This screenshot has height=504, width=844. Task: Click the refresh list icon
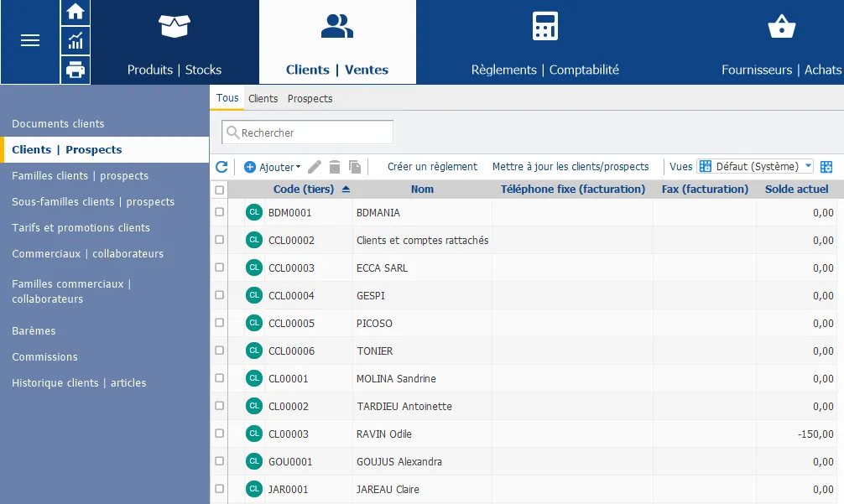tap(221, 167)
